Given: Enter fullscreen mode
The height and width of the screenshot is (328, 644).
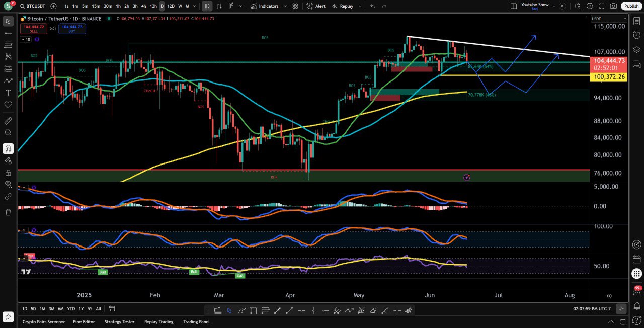Looking at the screenshot, I should coord(601,6).
